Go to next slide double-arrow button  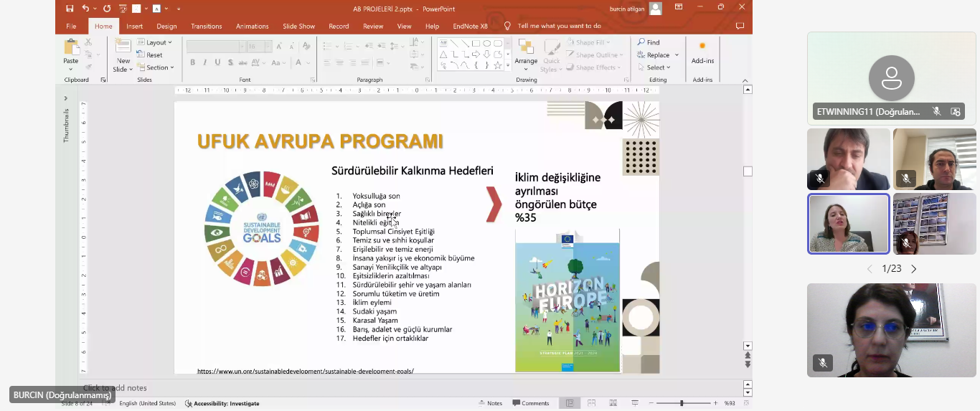(748, 364)
